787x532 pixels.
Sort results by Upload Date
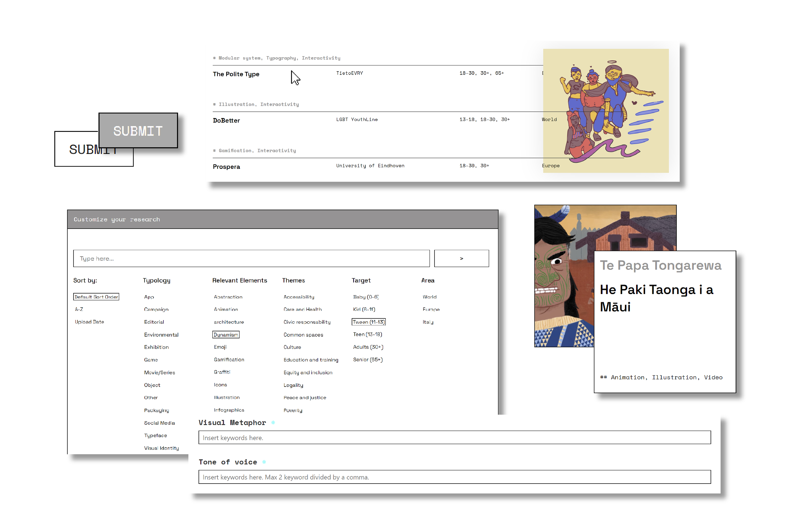pyautogui.click(x=89, y=321)
